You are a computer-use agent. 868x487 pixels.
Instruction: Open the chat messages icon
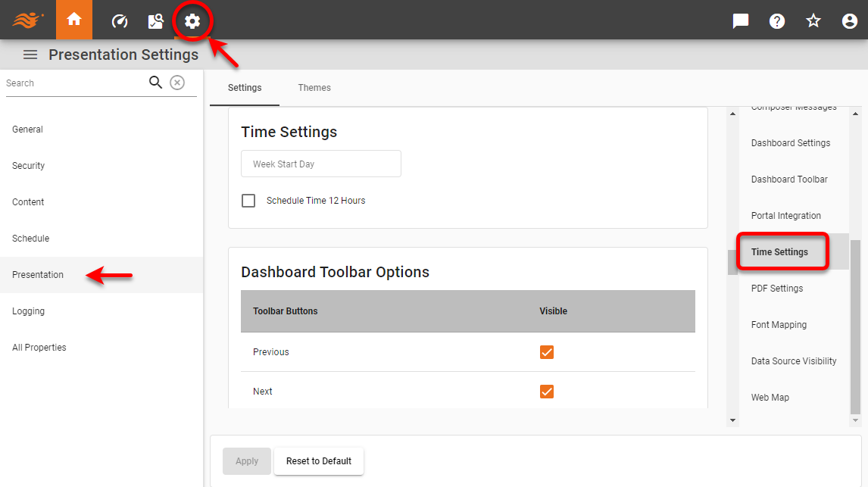(740, 20)
